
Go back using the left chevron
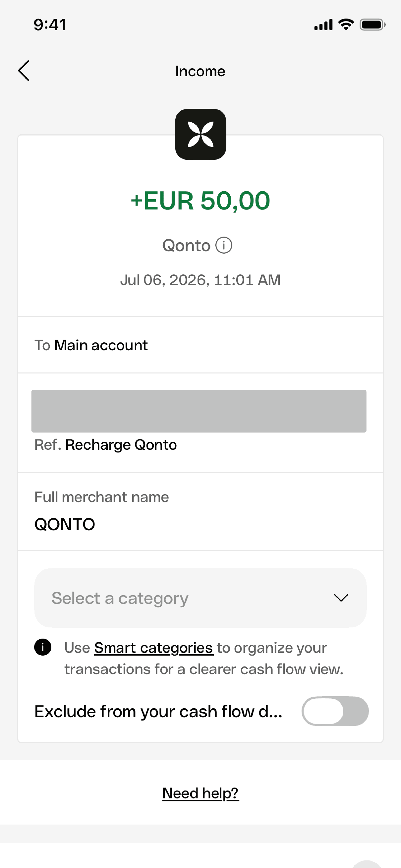pyautogui.click(x=24, y=71)
